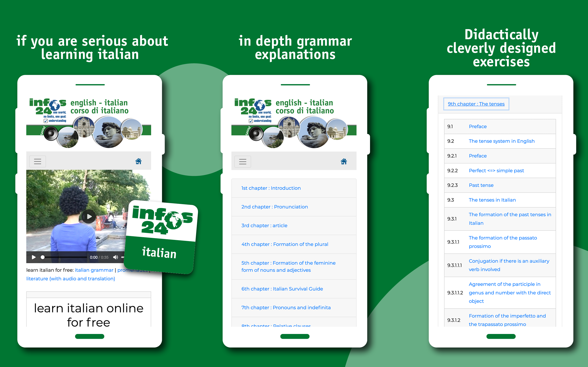588x367 pixels.
Task: Click the 'literature (with audio and translation)' text
Action: 71,278
